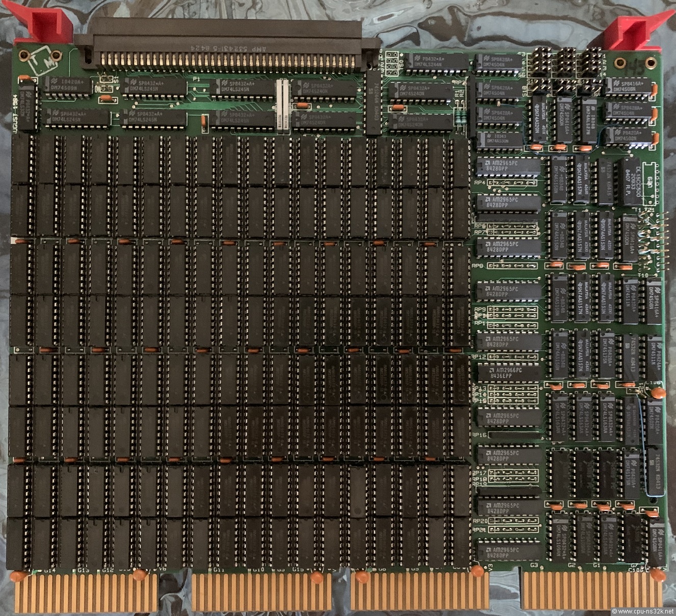Viewport: 676px width, 616px height.
Task: Click the P1 silkscreen label
Action: pos(195,80)
